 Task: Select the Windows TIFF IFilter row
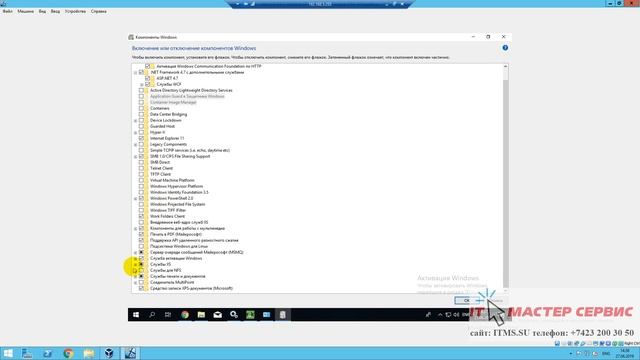pyautogui.click(x=168, y=210)
